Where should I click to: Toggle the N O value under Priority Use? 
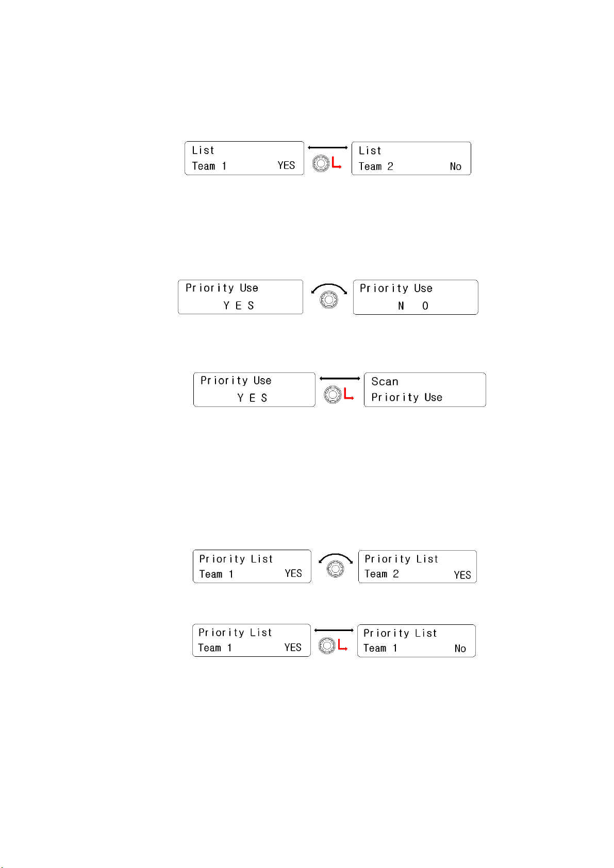click(413, 306)
